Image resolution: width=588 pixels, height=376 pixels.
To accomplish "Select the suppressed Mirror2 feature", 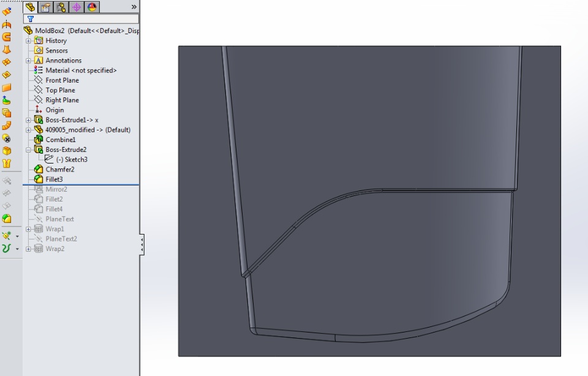I will click(51, 189).
